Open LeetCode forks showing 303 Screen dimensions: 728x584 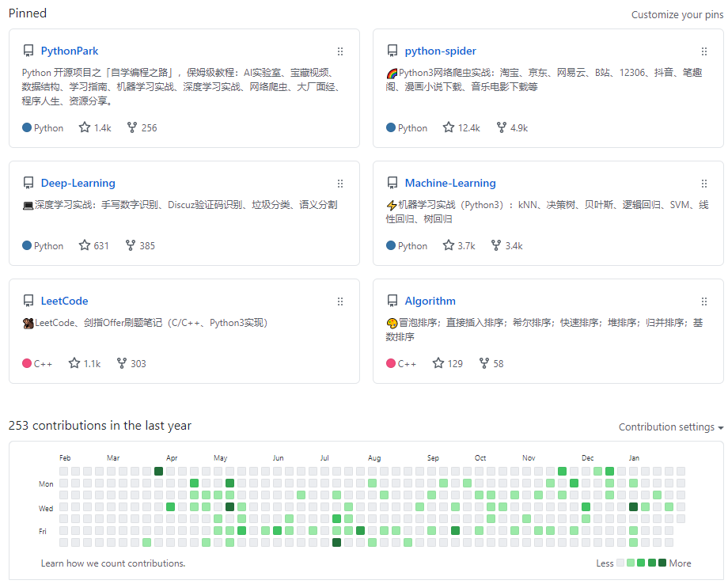coord(131,363)
